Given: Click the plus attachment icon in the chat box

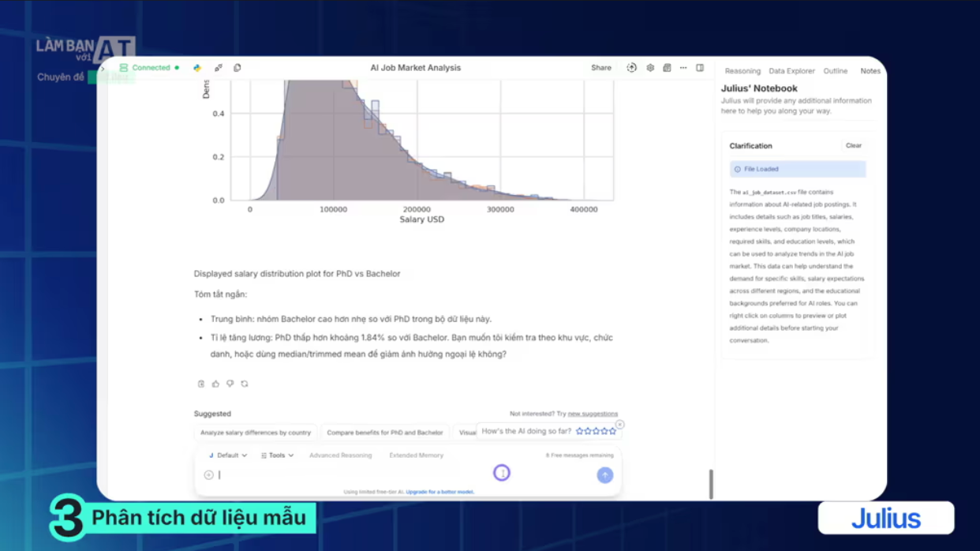Looking at the screenshot, I should click(208, 475).
